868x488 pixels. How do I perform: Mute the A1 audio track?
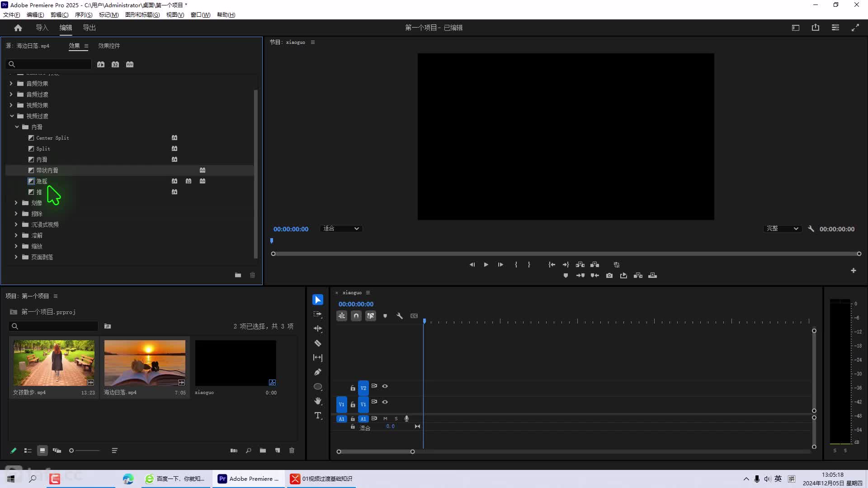385,419
